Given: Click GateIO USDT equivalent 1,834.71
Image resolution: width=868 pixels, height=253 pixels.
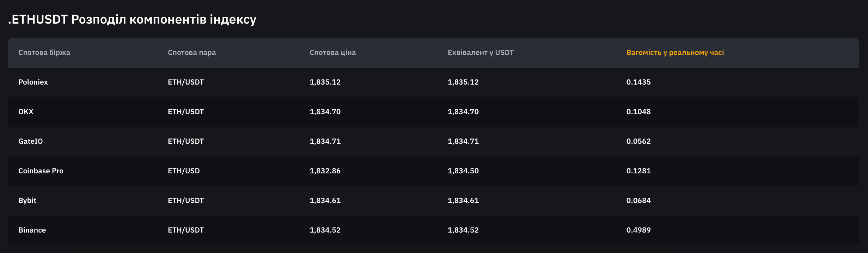Looking at the screenshot, I should point(463,141).
